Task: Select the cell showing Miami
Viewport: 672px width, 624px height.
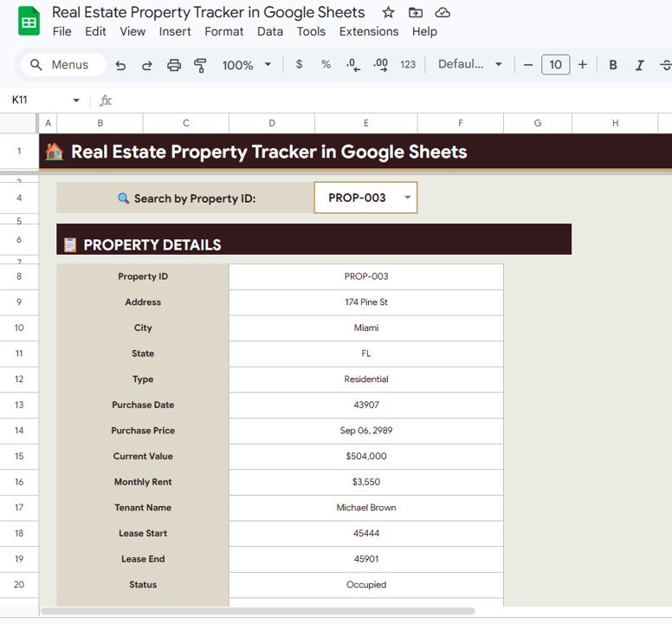Action: [366, 328]
